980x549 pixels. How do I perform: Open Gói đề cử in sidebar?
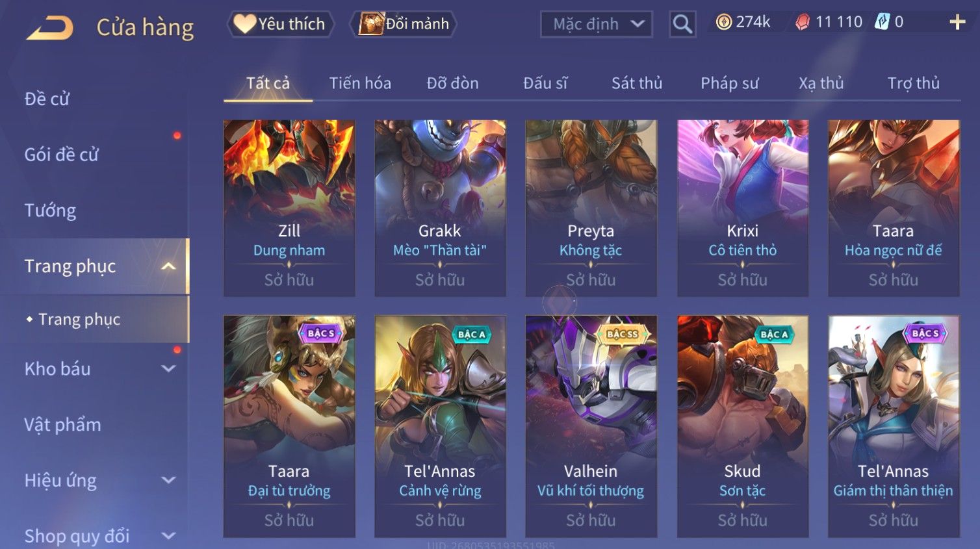(62, 155)
